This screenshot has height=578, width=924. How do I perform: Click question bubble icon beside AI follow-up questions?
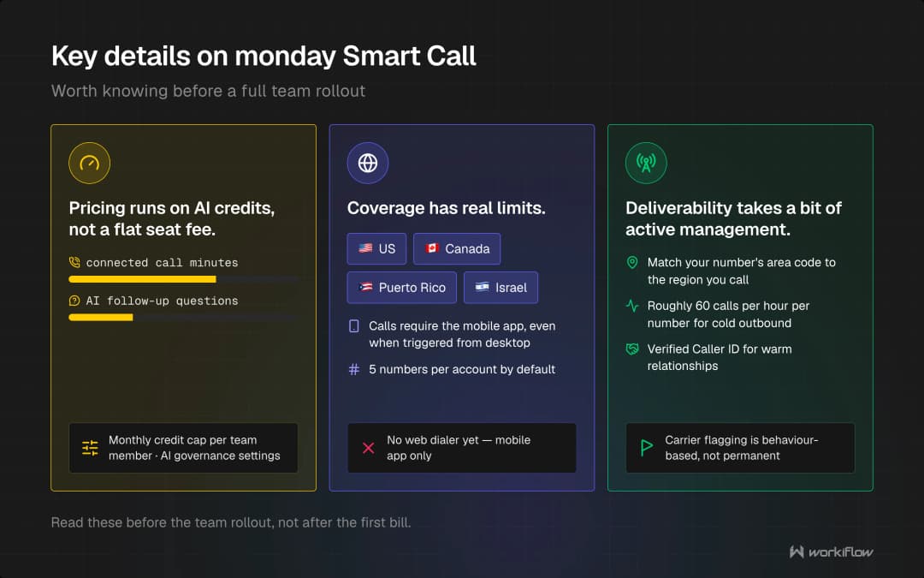(x=74, y=301)
